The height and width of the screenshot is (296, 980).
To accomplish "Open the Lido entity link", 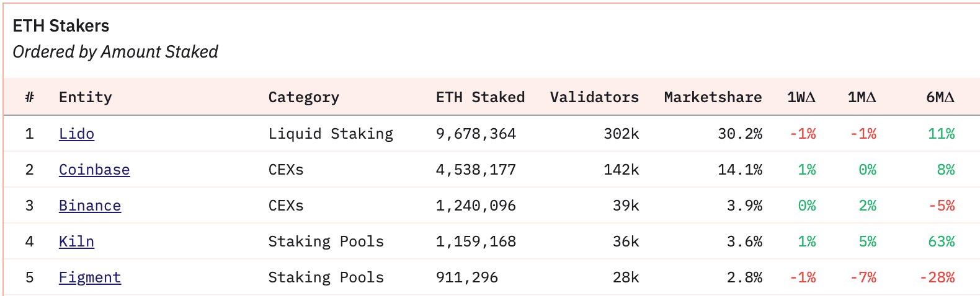I will [76, 134].
